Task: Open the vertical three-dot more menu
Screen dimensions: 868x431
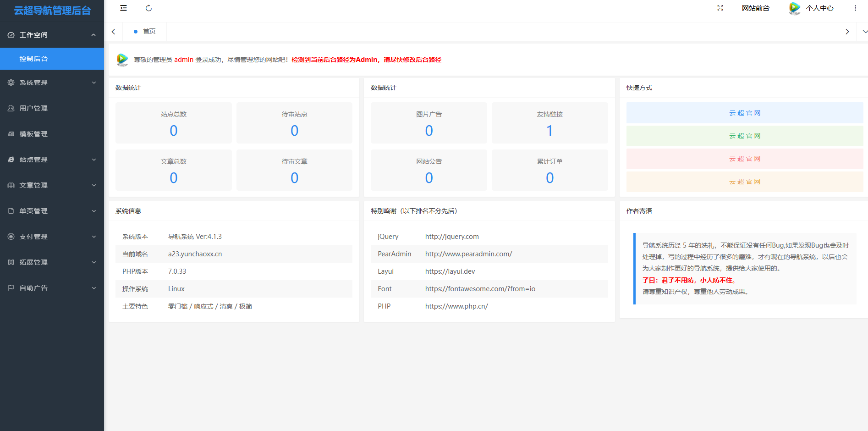Action: (855, 8)
